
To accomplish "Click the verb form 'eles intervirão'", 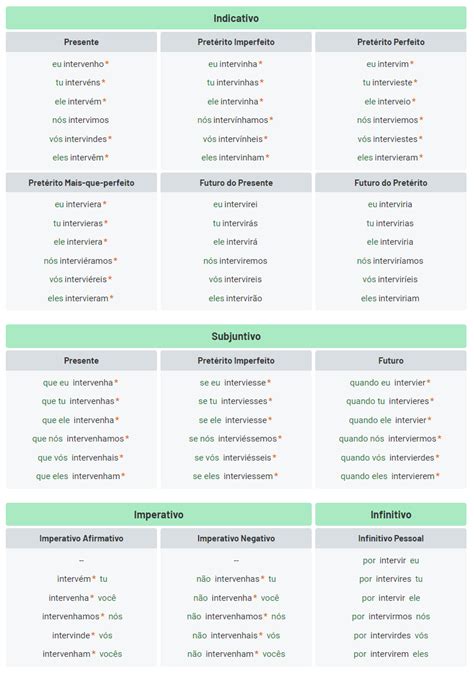I will (235, 298).
